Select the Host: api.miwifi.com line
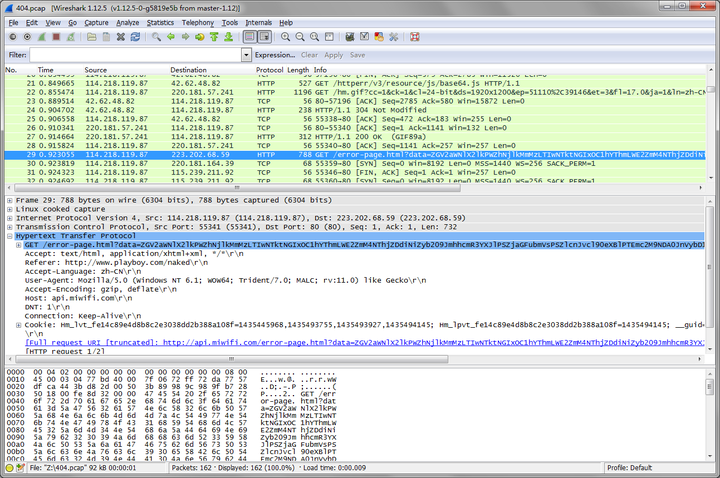 click(79, 298)
